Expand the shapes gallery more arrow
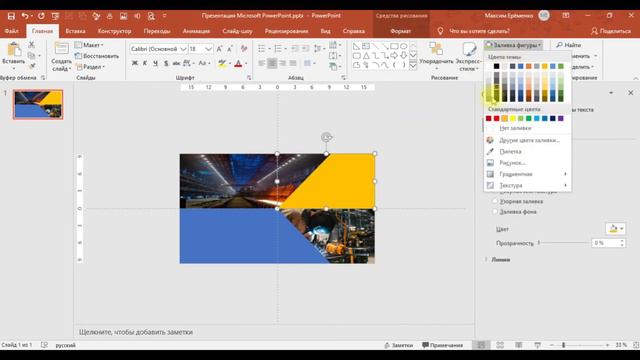 point(413,65)
